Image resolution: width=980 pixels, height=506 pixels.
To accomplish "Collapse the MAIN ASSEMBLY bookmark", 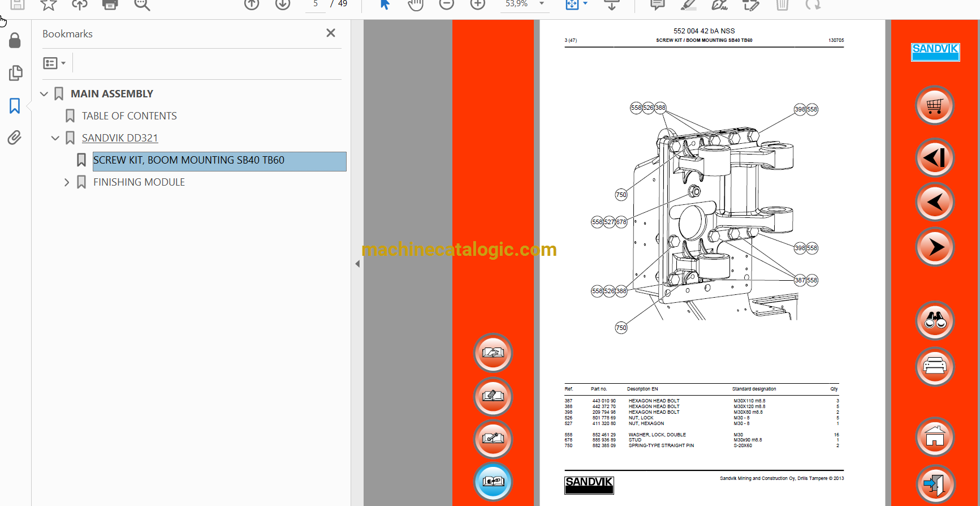I will point(44,94).
